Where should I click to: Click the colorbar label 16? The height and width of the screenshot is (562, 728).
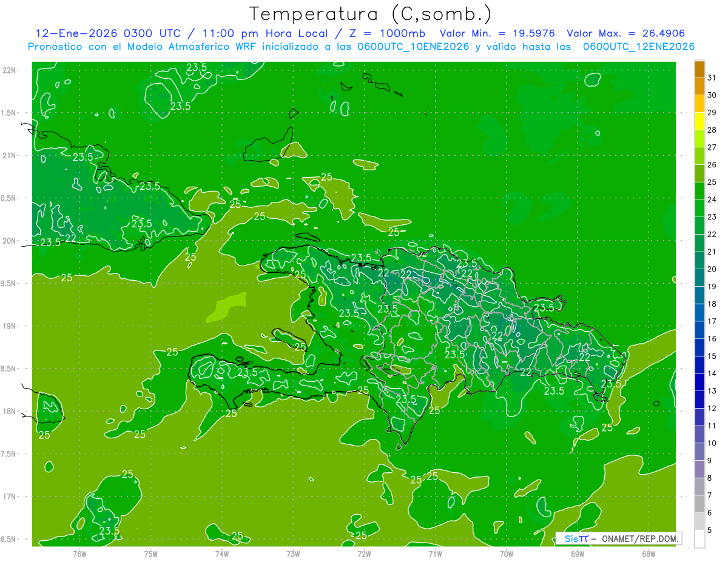(x=712, y=338)
